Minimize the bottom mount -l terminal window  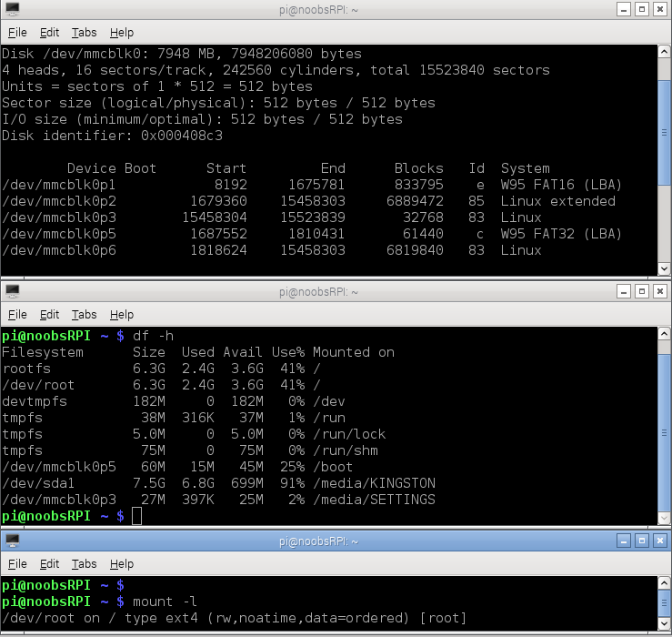click(623, 541)
